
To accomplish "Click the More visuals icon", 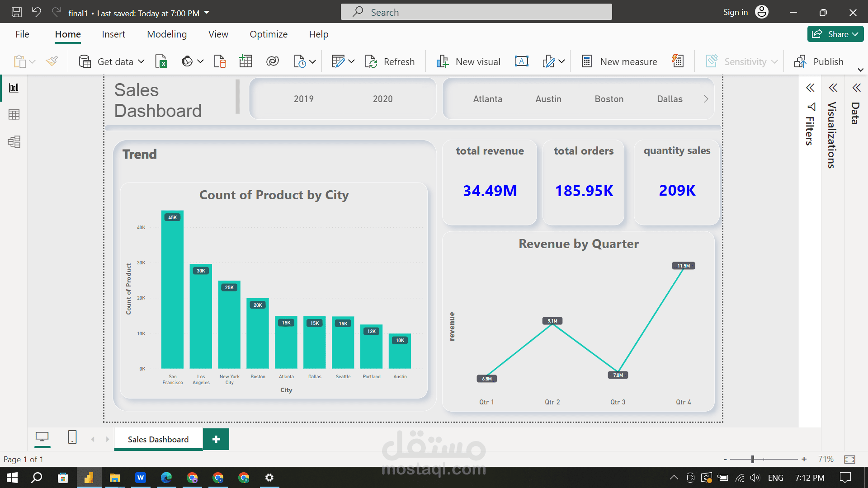I will pos(548,61).
